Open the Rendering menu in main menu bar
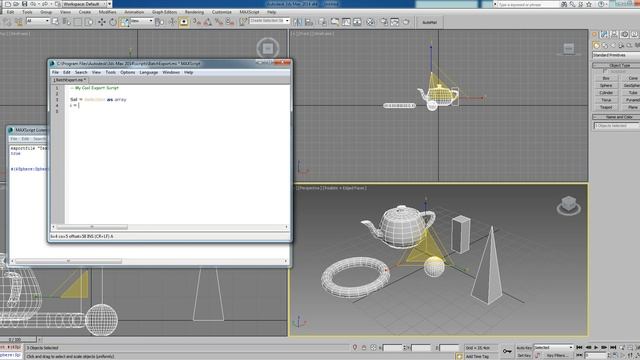Viewport: 640px width, 360px height. click(x=194, y=12)
